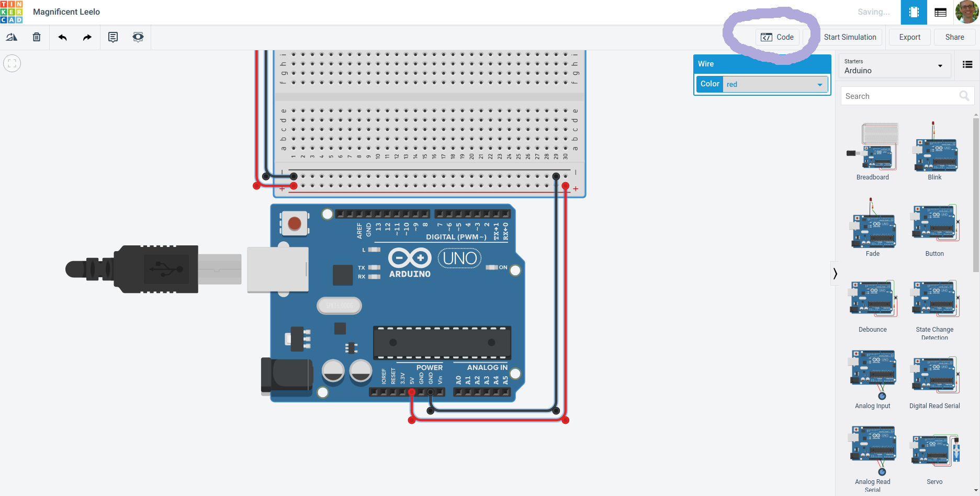
Task: Open the wire Color dropdown
Action: (775, 84)
